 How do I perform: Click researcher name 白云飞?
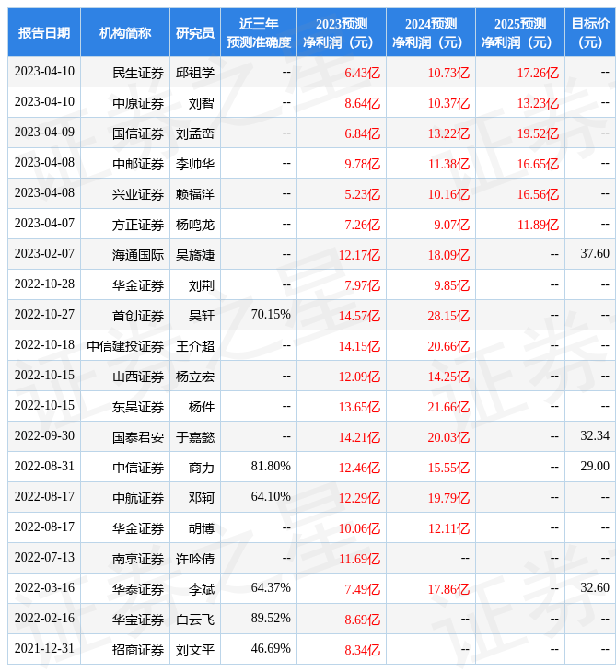point(195,620)
